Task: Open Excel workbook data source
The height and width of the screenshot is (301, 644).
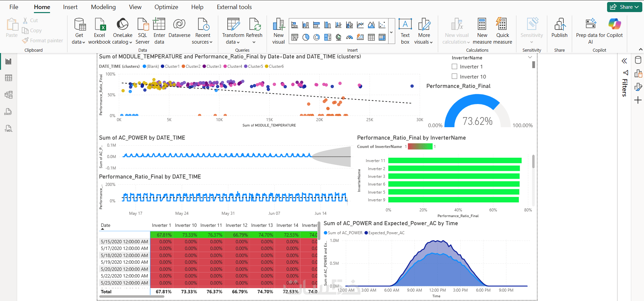Action: (x=99, y=31)
